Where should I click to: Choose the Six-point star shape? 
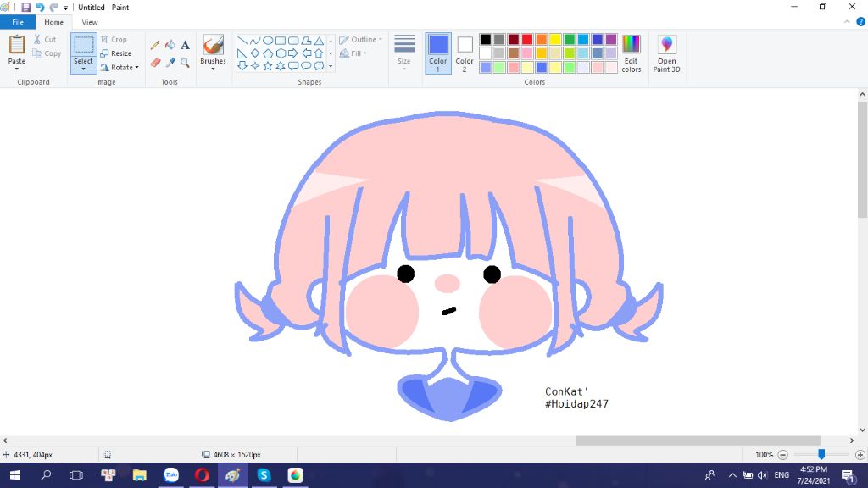click(281, 66)
